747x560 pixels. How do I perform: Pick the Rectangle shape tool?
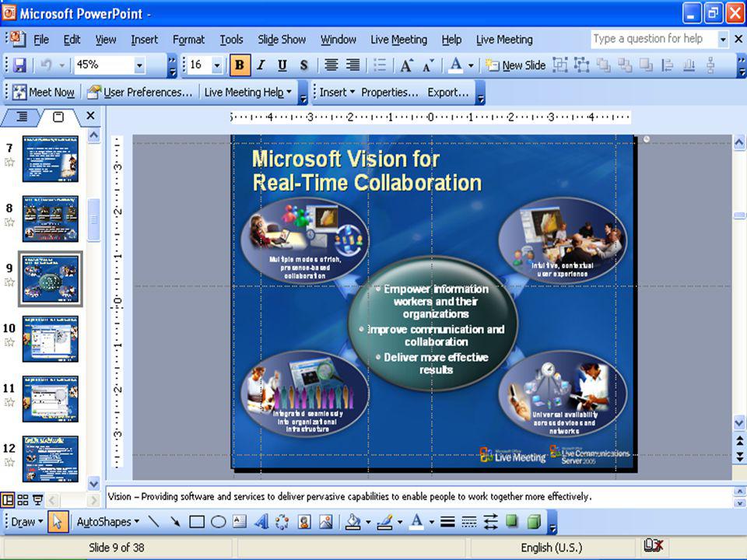click(197, 522)
